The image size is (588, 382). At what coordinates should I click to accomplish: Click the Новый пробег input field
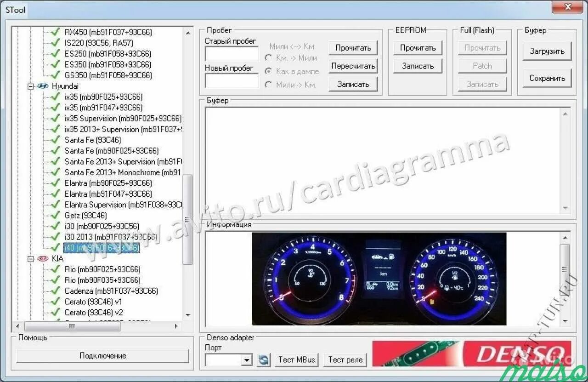tap(232, 80)
